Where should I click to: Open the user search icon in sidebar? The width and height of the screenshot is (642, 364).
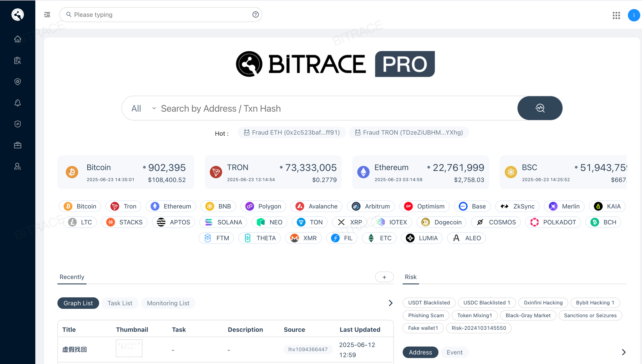pyautogui.click(x=18, y=166)
